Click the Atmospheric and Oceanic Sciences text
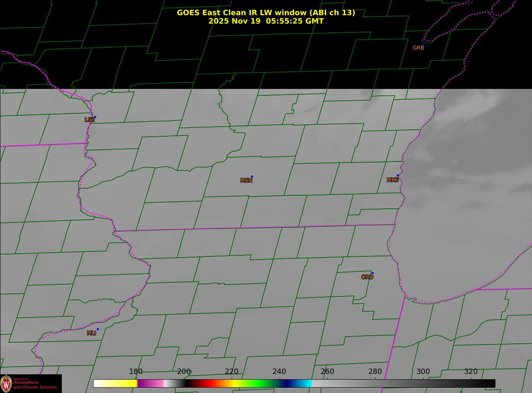The height and width of the screenshot is (393, 532). click(x=35, y=385)
